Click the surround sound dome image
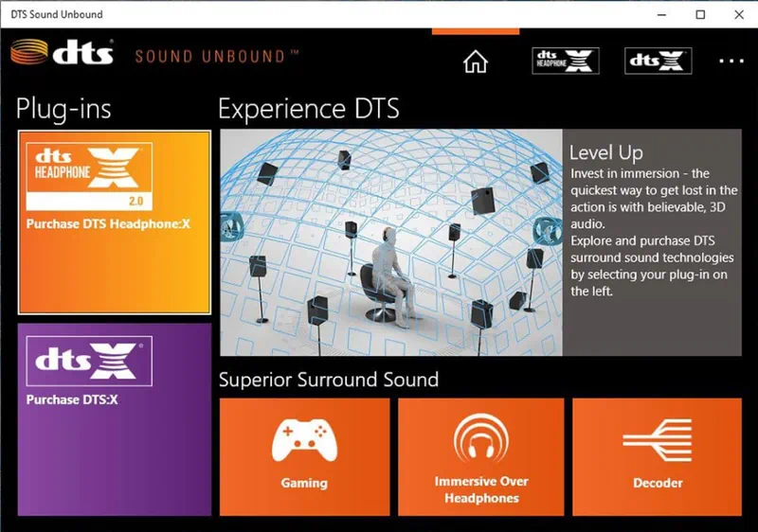 pyautogui.click(x=391, y=242)
